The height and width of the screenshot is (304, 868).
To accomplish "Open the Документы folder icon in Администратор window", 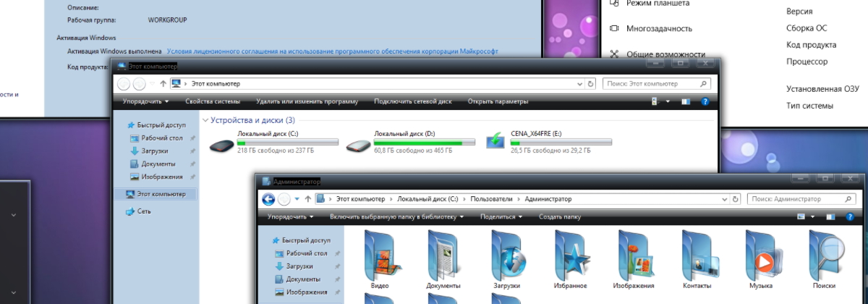I will [x=443, y=254].
